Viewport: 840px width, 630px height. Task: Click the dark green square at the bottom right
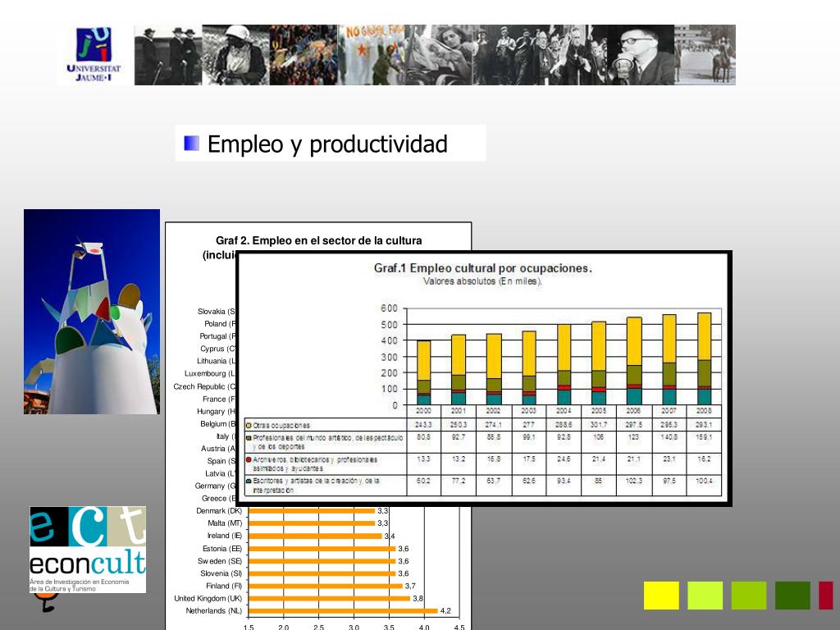coord(792,595)
